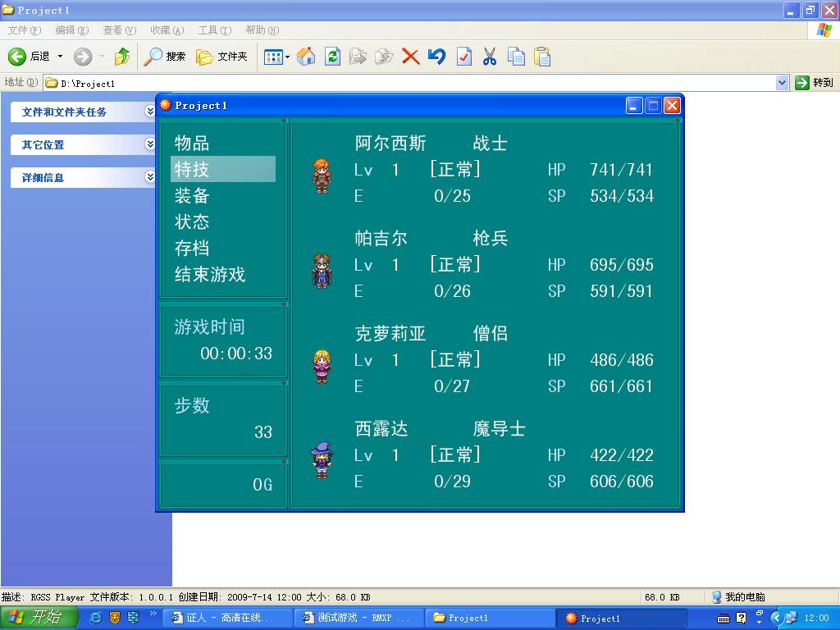Viewport: 840px width, 630px height.
Task: Click the HP value 741/741
Action: [x=622, y=170]
